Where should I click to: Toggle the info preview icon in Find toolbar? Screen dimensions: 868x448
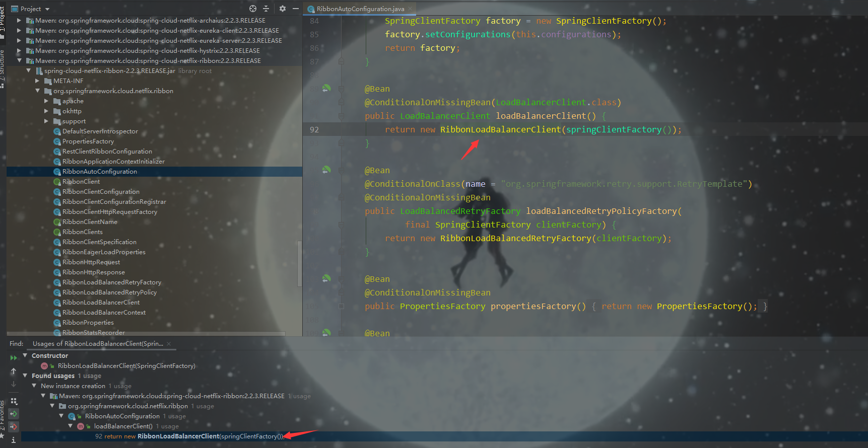coord(14,440)
